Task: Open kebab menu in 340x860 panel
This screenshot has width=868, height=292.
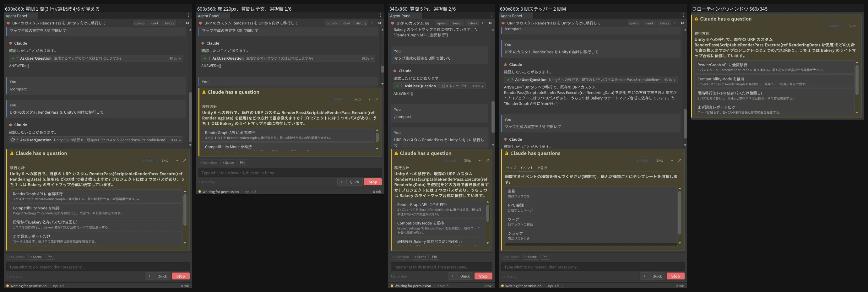Action: click(x=491, y=15)
